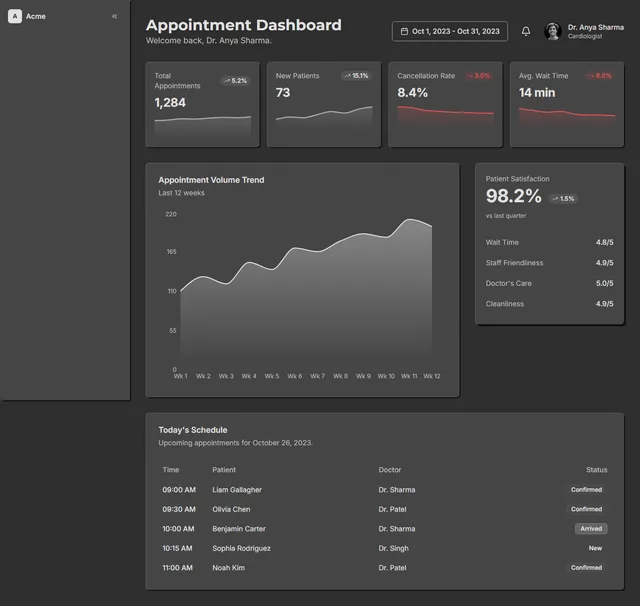The image size is (640, 606).
Task: Click the Dr. Anya Sharma name in header
Action: 596,27
